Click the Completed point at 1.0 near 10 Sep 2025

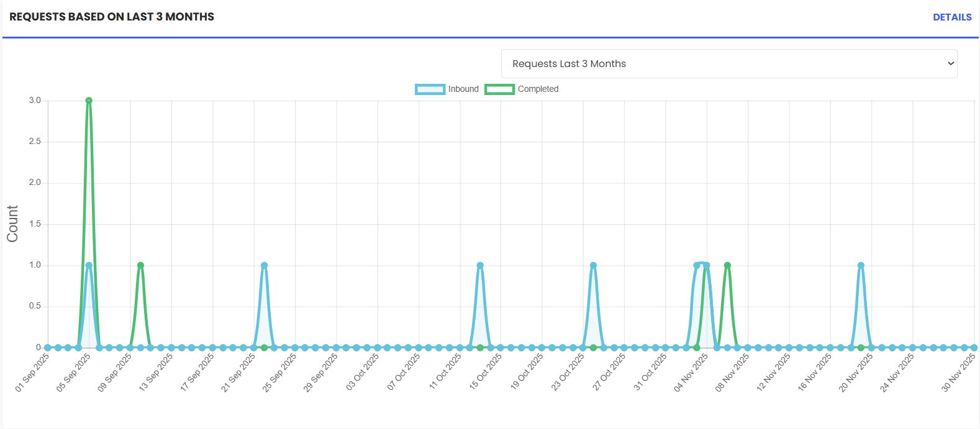[140, 265]
